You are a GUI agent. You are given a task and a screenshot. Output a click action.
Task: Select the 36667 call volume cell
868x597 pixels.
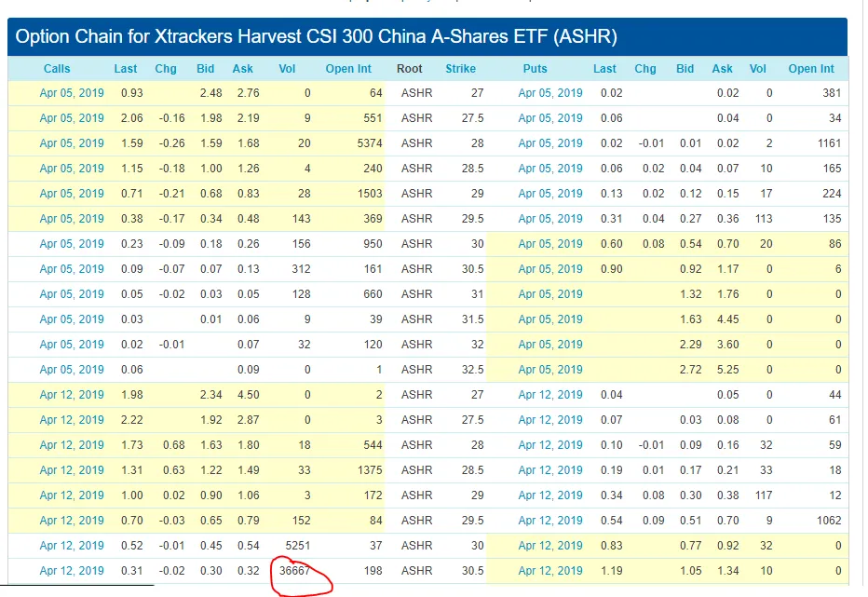click(294, 571)
